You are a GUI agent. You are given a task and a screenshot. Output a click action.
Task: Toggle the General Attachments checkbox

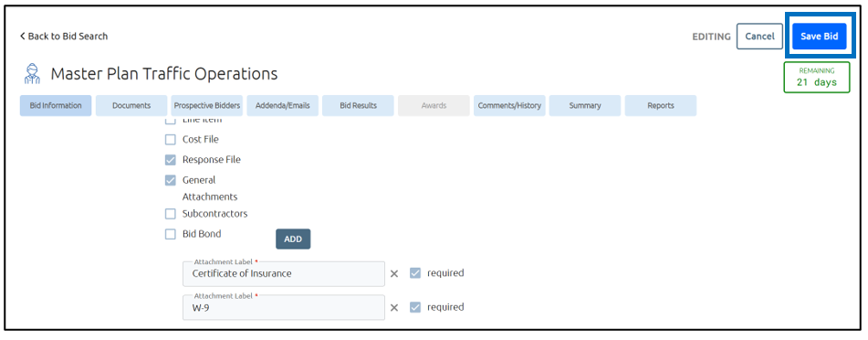pos(171,181)
